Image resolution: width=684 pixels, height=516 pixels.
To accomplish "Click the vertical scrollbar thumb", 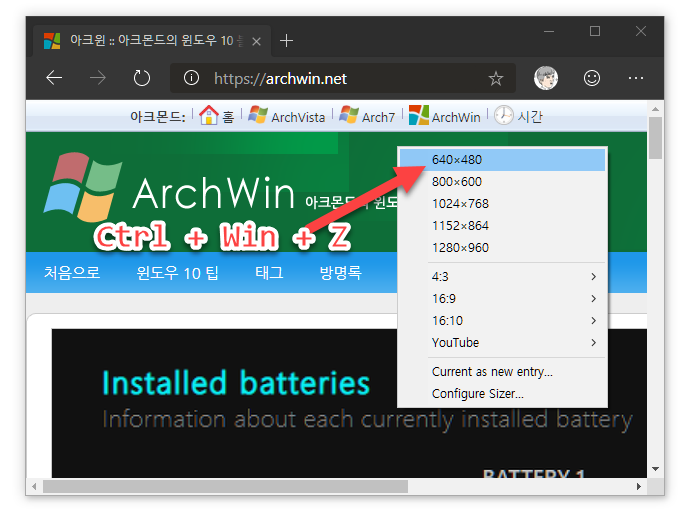I will 655,138.
